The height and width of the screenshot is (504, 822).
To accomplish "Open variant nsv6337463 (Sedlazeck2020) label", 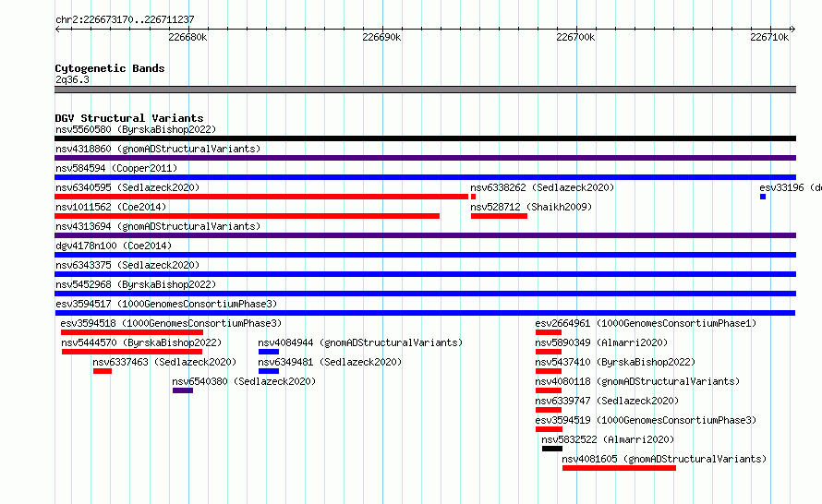I will click(x=164, y=362).
